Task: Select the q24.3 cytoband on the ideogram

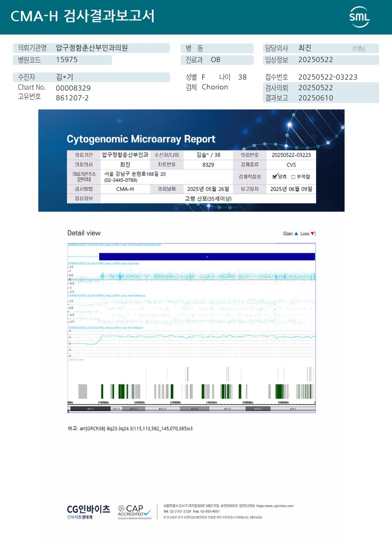Action: [293, 409]
